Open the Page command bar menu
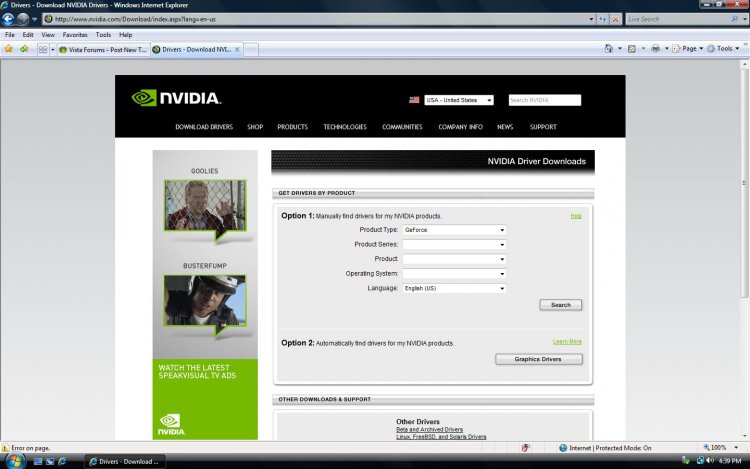The width and height of the screenshot is (750, 469). pos(688,48)
